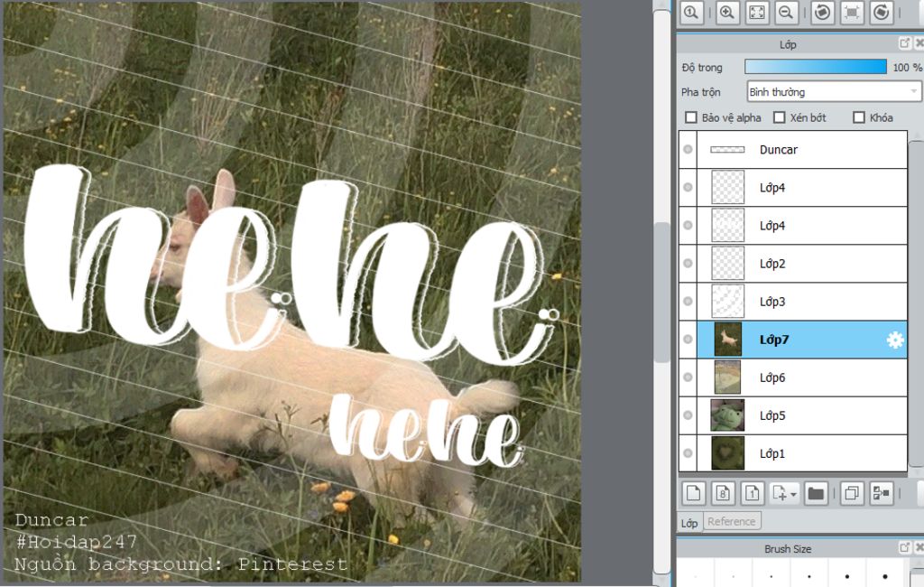Select the Lớp6 layer name
The image size is (924, 587).
[772, 377]
